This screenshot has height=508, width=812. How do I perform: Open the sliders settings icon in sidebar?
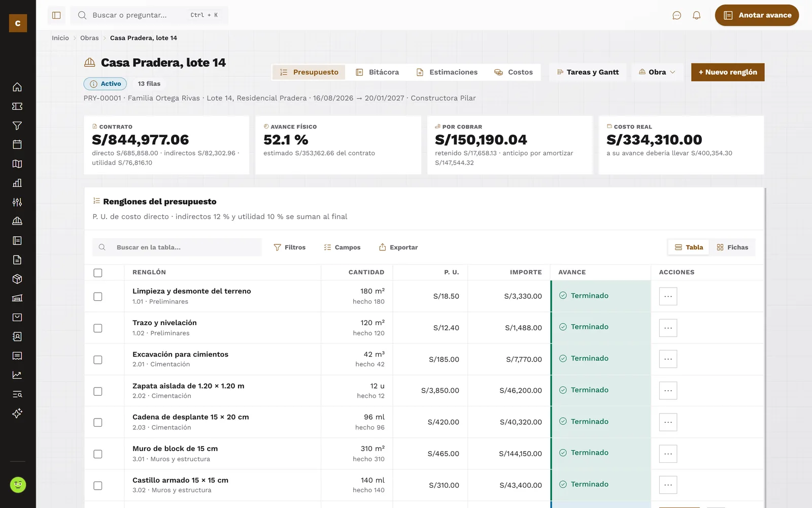[x=17, y=202]
